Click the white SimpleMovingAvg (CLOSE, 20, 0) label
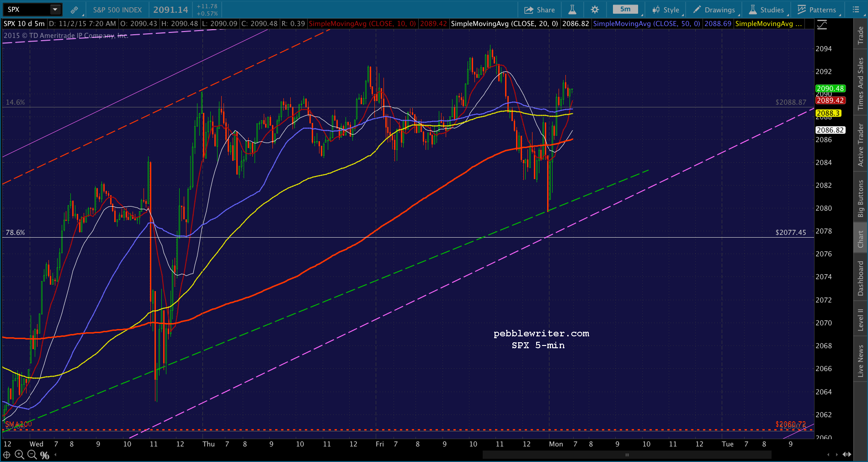This screenshot has width=868, height=462. pyautogui.click(x=505, y=24)
